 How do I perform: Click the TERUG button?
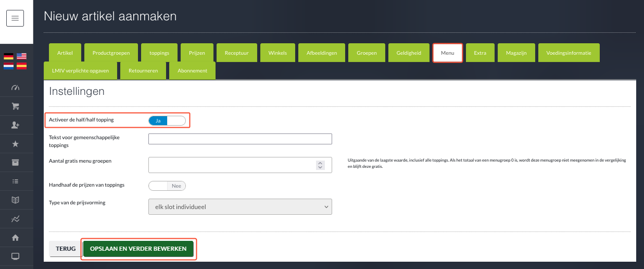click(66, 249)
